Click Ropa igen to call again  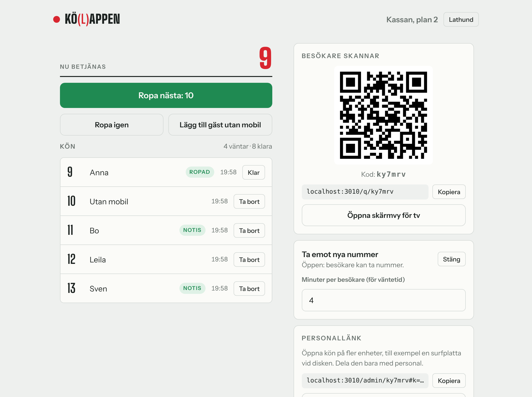coord(111,125)
